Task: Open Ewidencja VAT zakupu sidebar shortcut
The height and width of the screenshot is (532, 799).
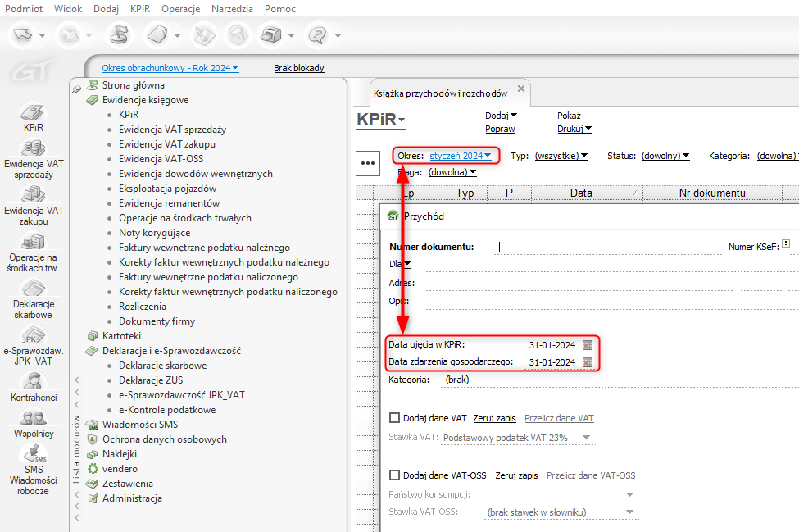Action: pos(33,206)
